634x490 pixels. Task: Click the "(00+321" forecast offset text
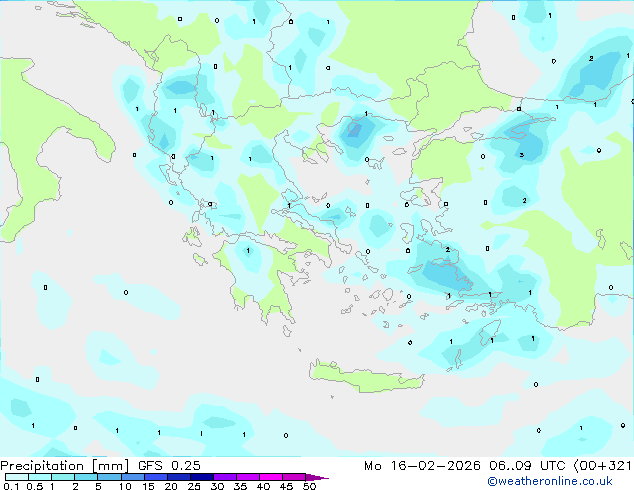coord(602,466)
